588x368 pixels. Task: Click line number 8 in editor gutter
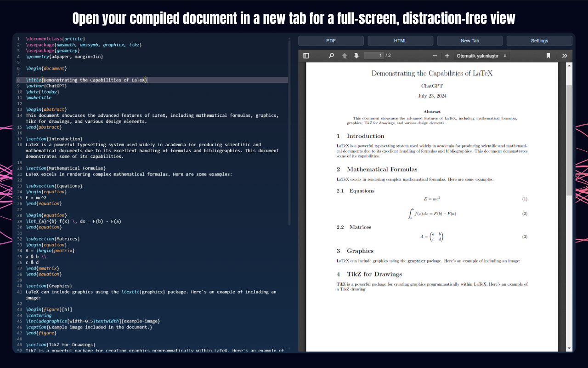[18, 80]
